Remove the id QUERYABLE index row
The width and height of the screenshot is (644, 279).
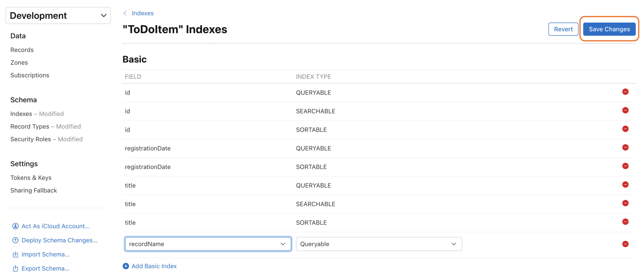pos(625,92)
